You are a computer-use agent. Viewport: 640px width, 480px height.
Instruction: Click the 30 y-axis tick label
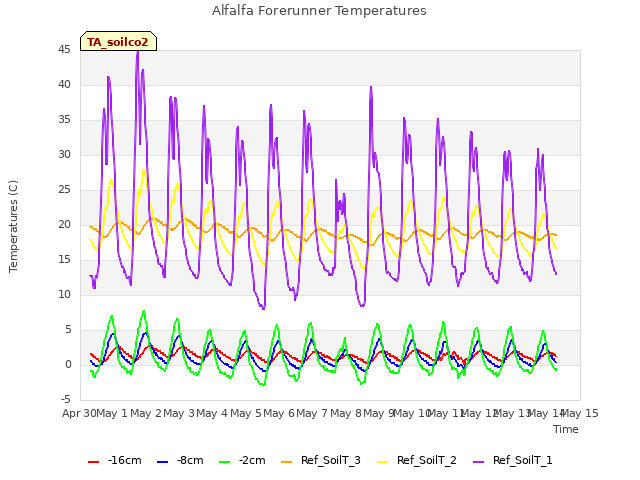[x=64, y=155]
